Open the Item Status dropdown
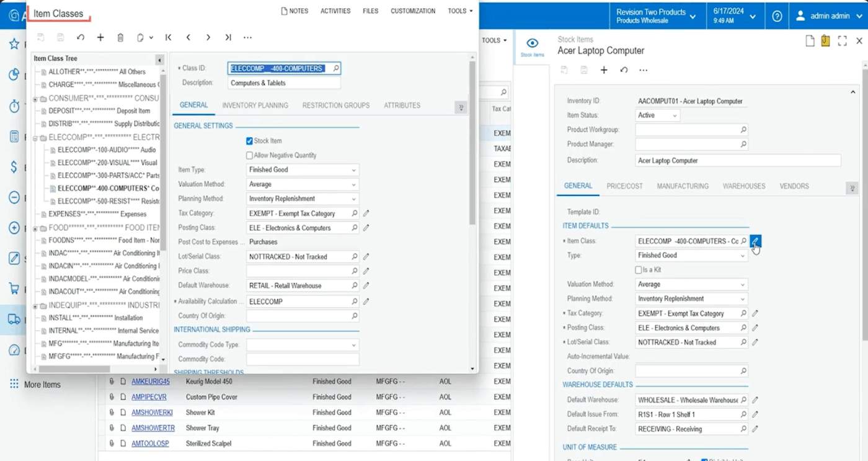The image size is (868, 461). 657,115
